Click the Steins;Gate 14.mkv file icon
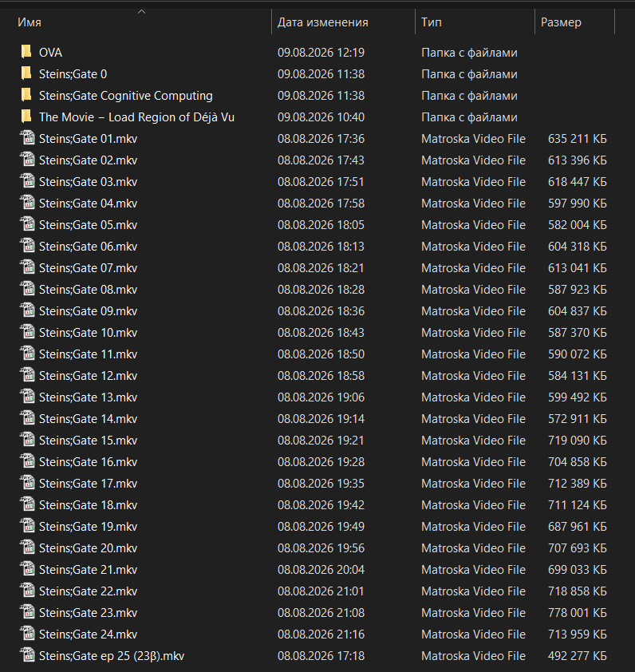635x672 pixels. 27,418
